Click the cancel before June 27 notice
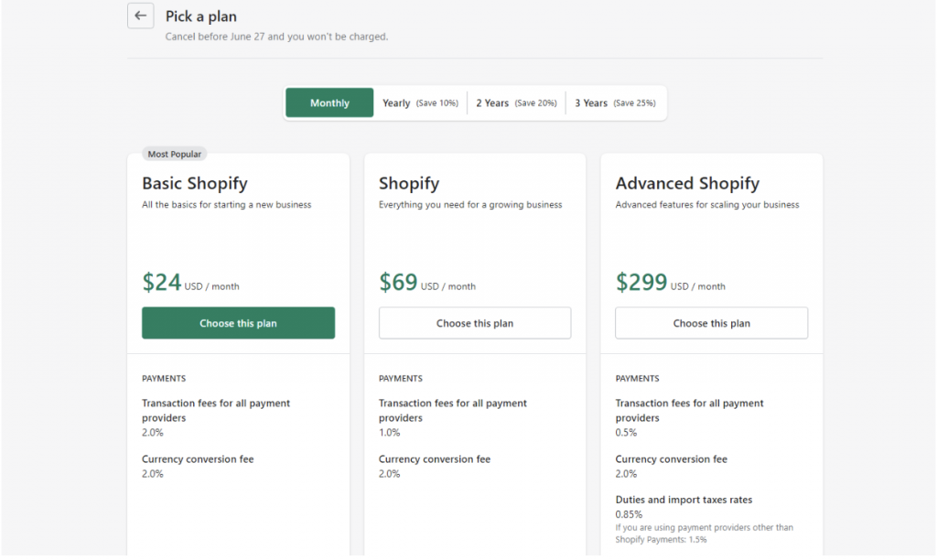The height and width of the screenshot is (560, 937). (x=276, y=37)
